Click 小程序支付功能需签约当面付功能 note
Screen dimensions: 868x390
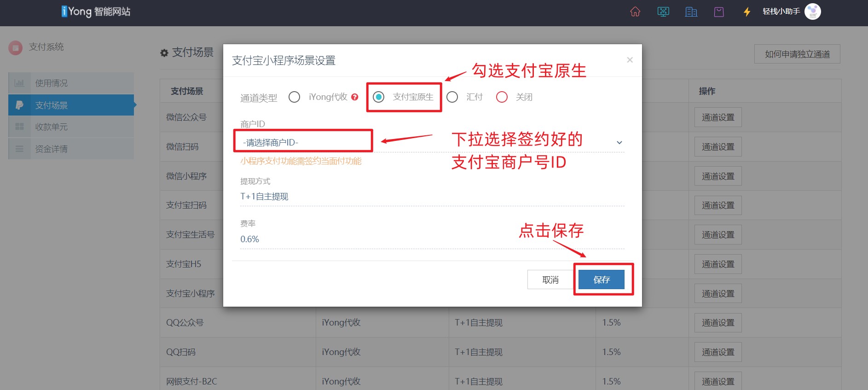pos(301,161)
